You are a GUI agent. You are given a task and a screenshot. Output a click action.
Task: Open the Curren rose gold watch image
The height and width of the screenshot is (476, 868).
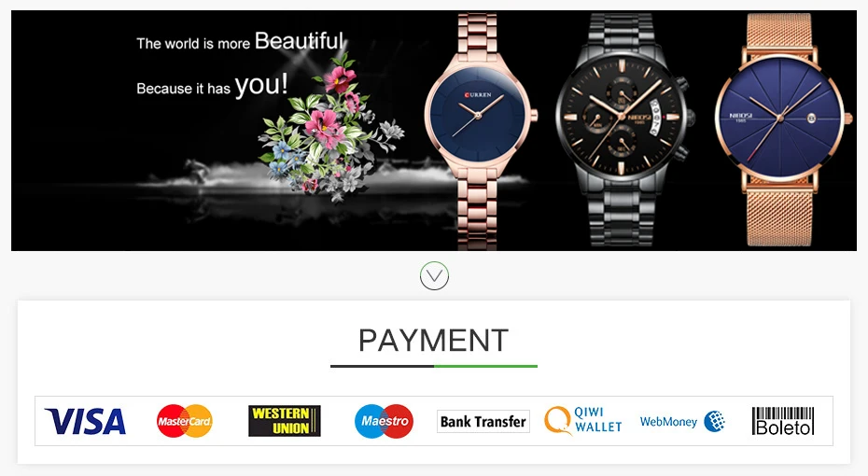point(480,131)
